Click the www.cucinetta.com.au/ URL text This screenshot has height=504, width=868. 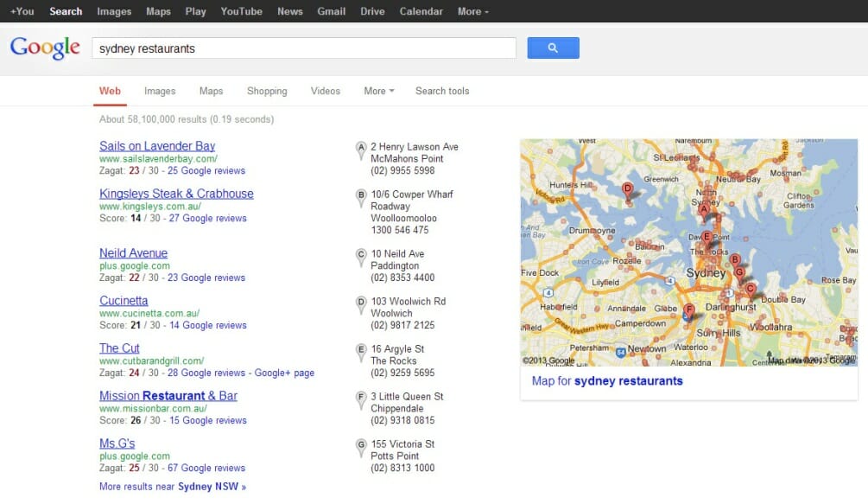pyautogui.click(x=149, y=313)
